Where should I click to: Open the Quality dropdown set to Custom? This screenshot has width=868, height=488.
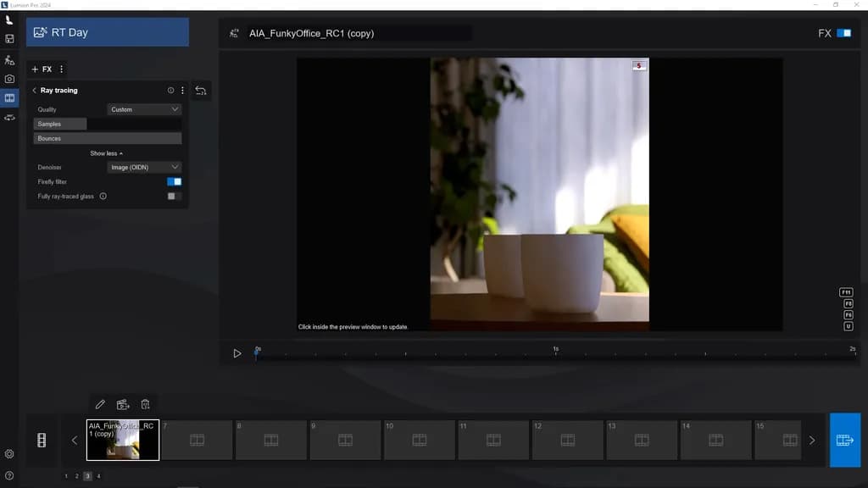145,109
